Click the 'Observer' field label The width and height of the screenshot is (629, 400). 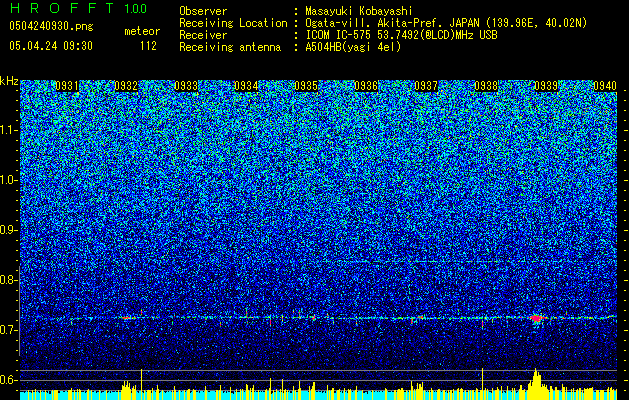203,11
